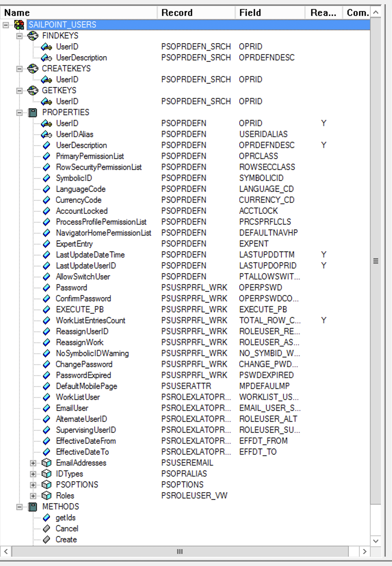Click the property icon beside Password
The height and width of the screenshot is (566, 392).
(47, 288)
